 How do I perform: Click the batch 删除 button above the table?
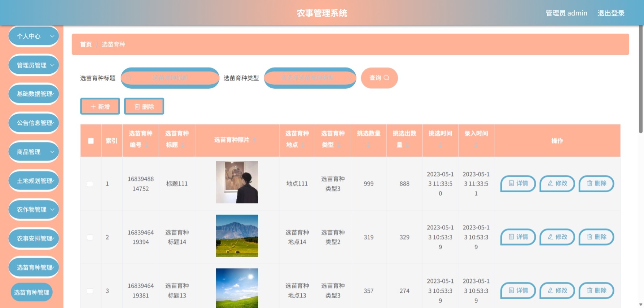click(x=144, y=106)
